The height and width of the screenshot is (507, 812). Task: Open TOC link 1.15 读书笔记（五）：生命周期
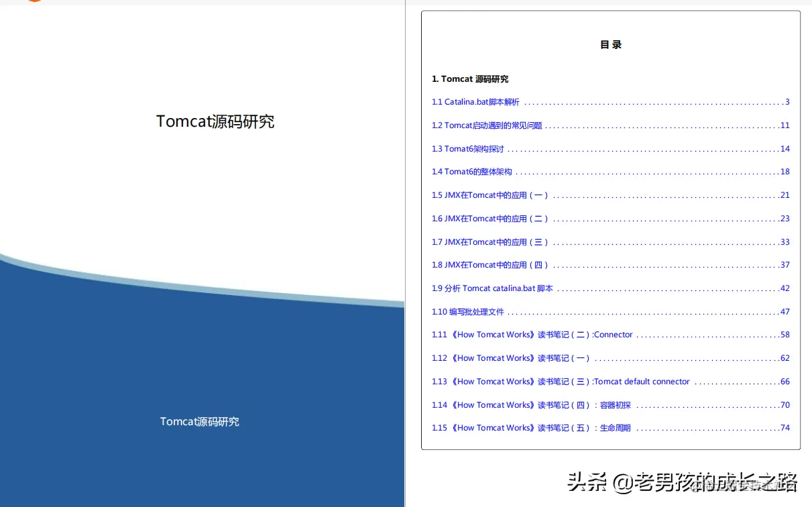[532, 428]
